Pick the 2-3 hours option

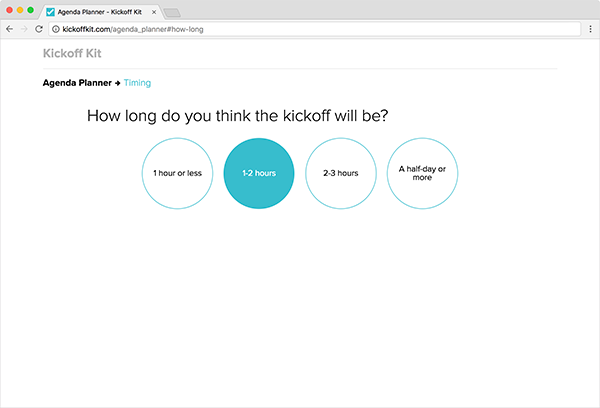(x=341, y=173)
